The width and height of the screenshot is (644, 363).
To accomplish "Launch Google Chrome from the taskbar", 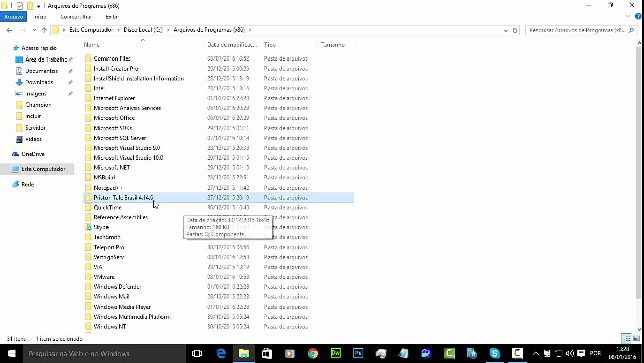I will pyautogui.click(x=312, y=354).
